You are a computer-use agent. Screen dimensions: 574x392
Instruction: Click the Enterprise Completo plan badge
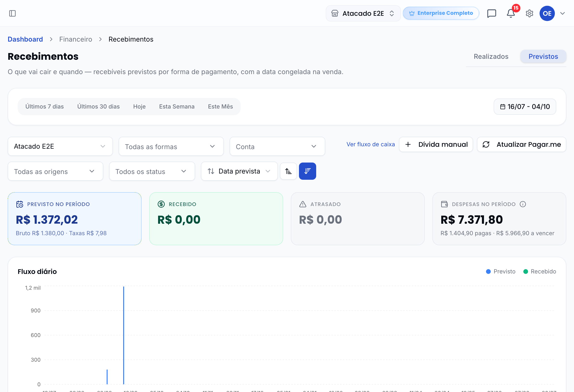(441, 13)
